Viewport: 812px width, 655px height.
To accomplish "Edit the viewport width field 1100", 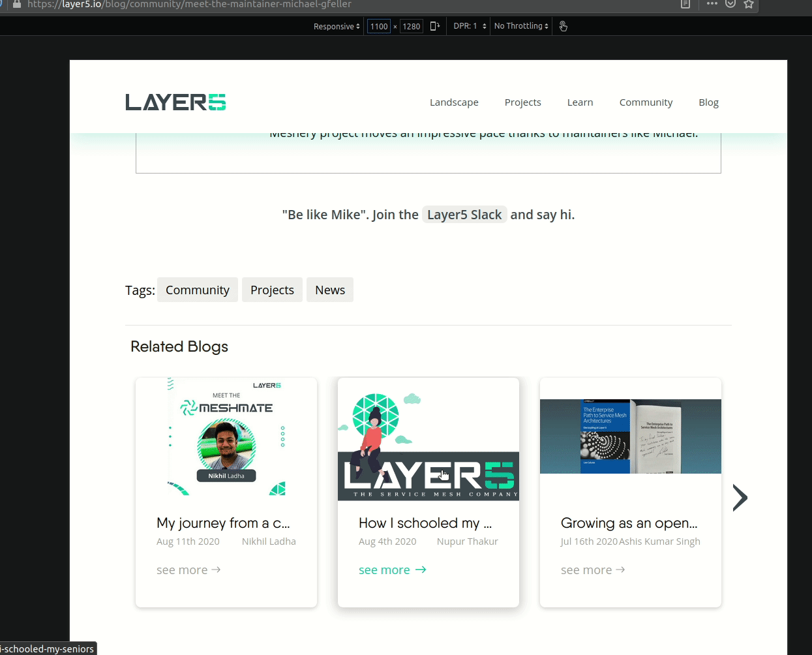I will (378, 26).
